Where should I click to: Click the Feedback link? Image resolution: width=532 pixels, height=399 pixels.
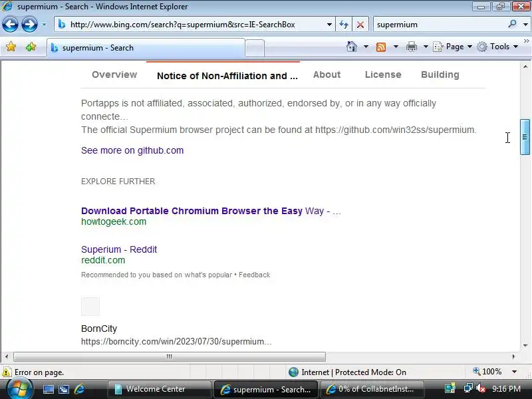pyautogui.click(x=255, y=275)
